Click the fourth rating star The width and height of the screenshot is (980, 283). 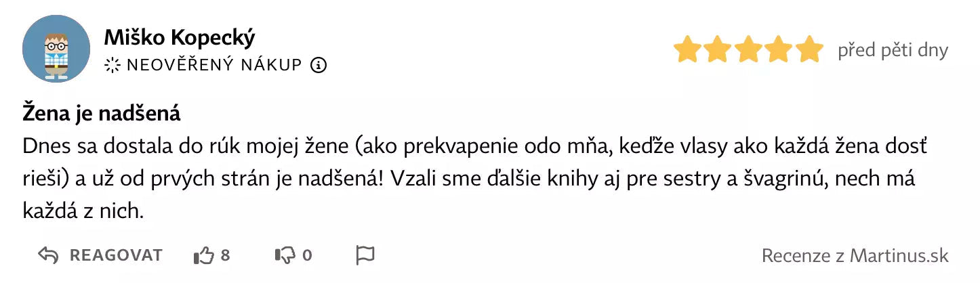[x=779, y=50]
